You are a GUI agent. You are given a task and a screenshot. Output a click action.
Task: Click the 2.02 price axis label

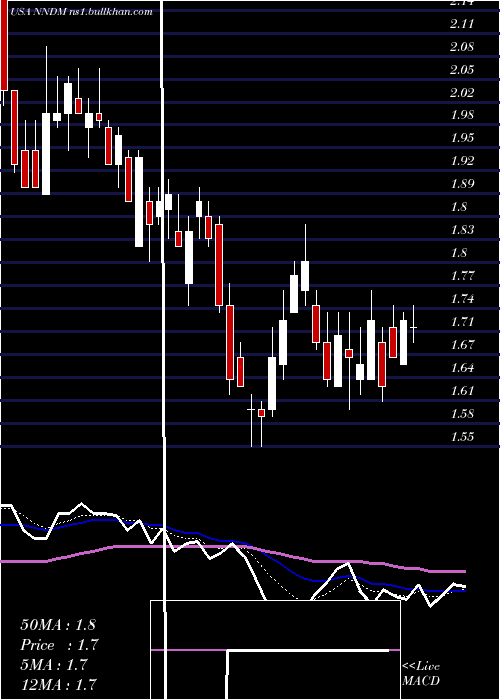coord(462,93)
